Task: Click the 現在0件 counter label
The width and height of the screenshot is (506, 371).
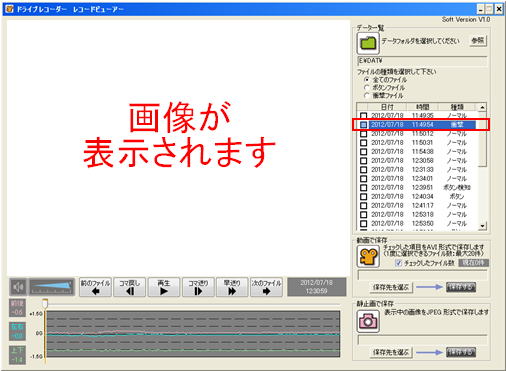Action: point(473,263)
